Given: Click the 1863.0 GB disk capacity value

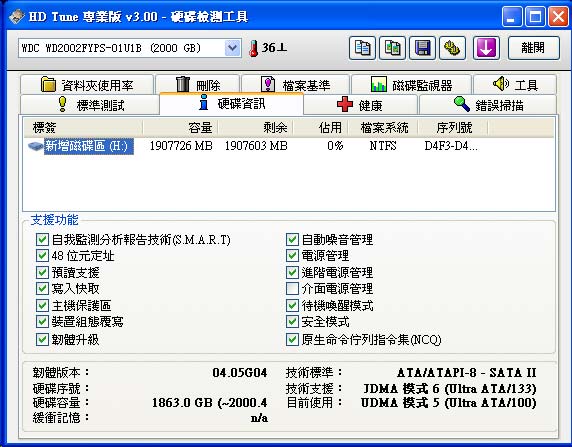Looking at the screenshot, I should point(209,402).
